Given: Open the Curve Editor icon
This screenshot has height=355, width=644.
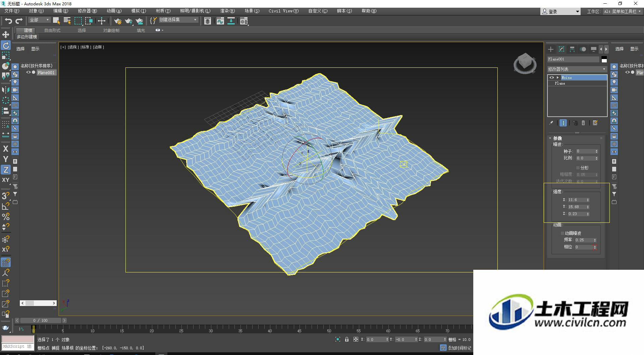Looking at the screenshot, I should point(220,21).
